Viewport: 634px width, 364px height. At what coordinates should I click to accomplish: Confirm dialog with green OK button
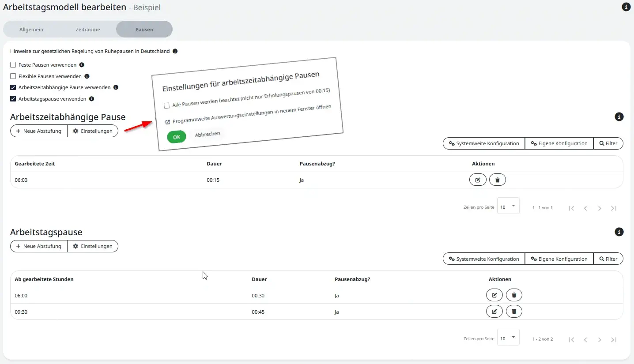tap(177, 137)
